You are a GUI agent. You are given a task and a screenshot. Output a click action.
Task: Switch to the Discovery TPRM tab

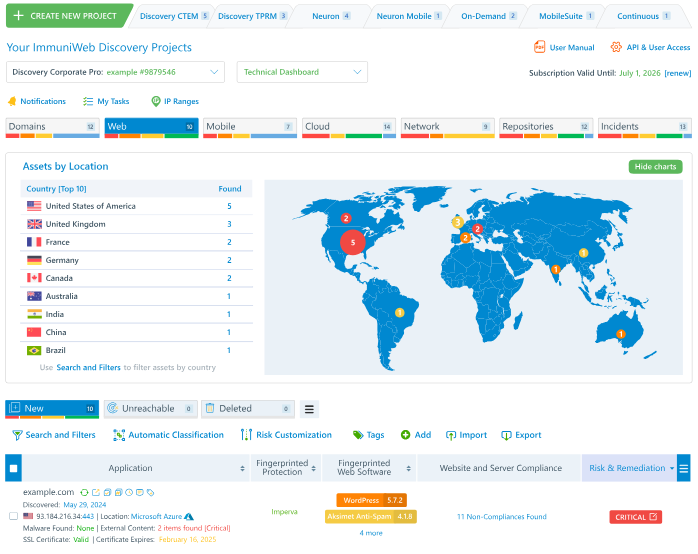tap(252, 16)
